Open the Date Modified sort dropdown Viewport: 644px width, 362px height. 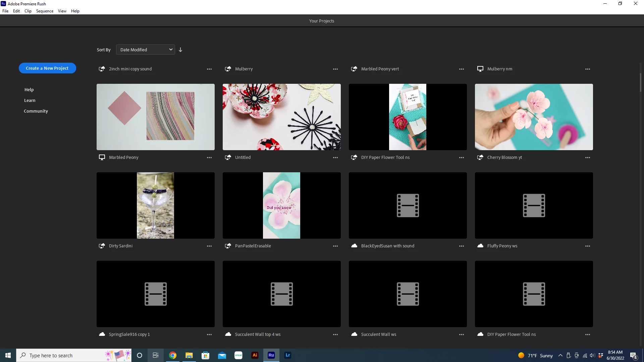coord(145,50)
